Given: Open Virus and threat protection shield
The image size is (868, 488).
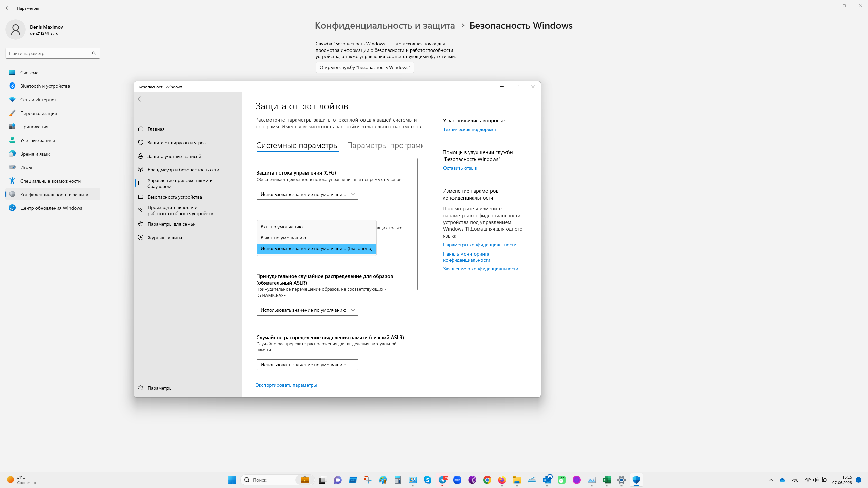Looking at the screenshot, I should click(x=141, y=143).
